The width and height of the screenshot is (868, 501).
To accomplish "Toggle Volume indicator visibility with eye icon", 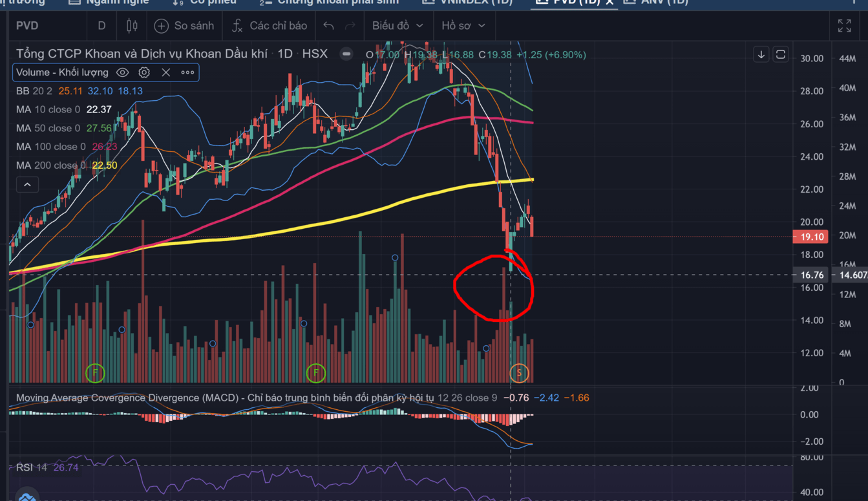I will (122, 72).
